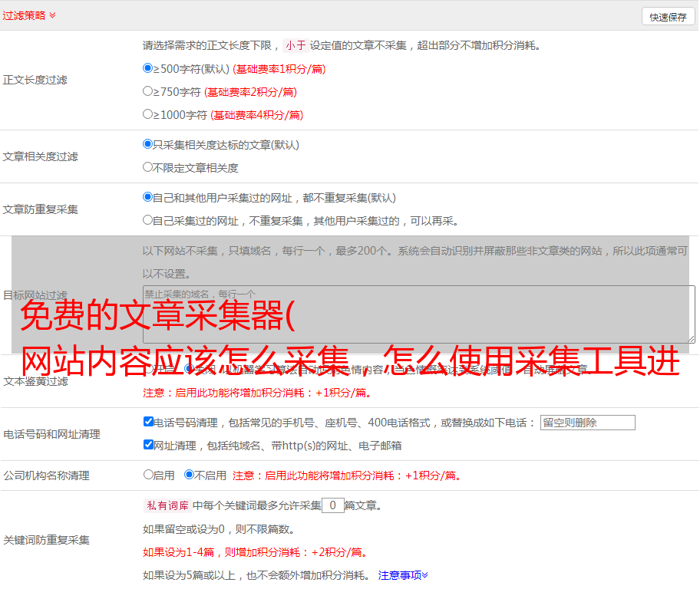Click the 禁止采集的域名 textarea
Screen dimensions: 700x589
click(x=419, y=314)
